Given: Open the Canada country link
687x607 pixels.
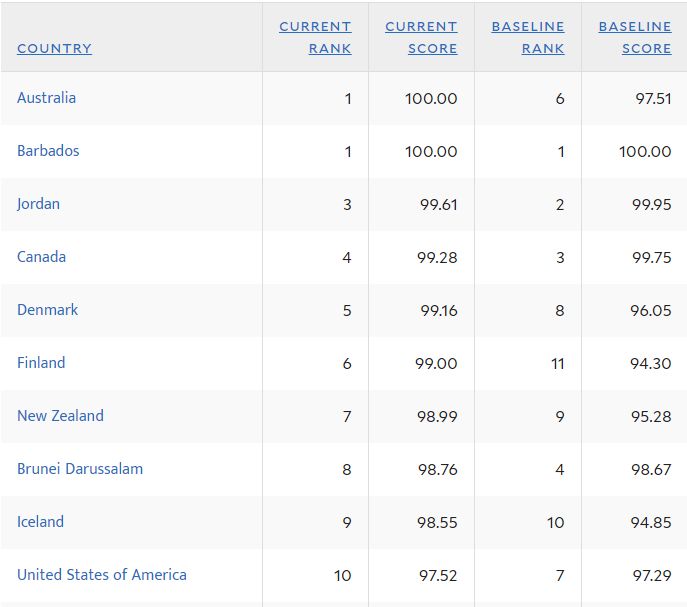Looking at the screenshot, I should (42, 257).
